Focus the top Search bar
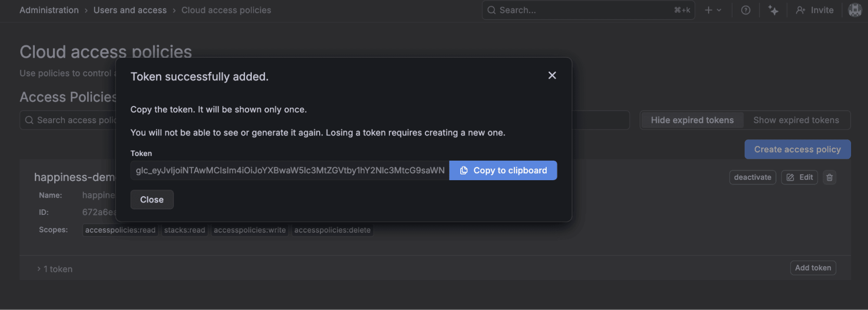Screen dimensions: 868x310 click(588, 10)
